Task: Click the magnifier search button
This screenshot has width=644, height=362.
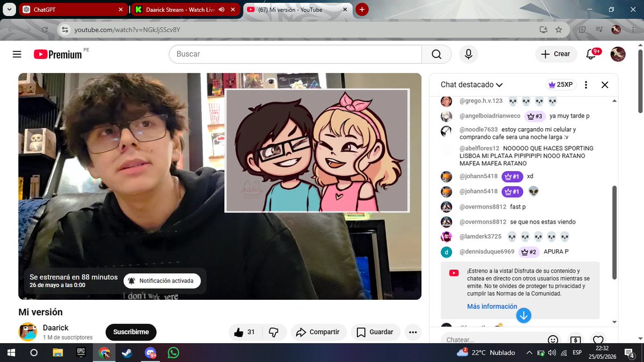Action: tap(436, 54)
